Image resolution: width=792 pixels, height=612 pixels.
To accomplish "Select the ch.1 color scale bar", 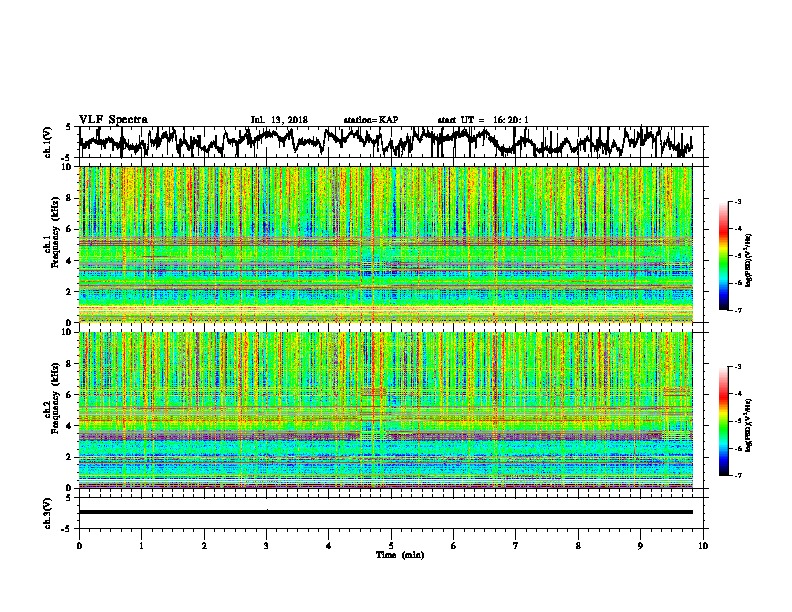I will point(723,256).
